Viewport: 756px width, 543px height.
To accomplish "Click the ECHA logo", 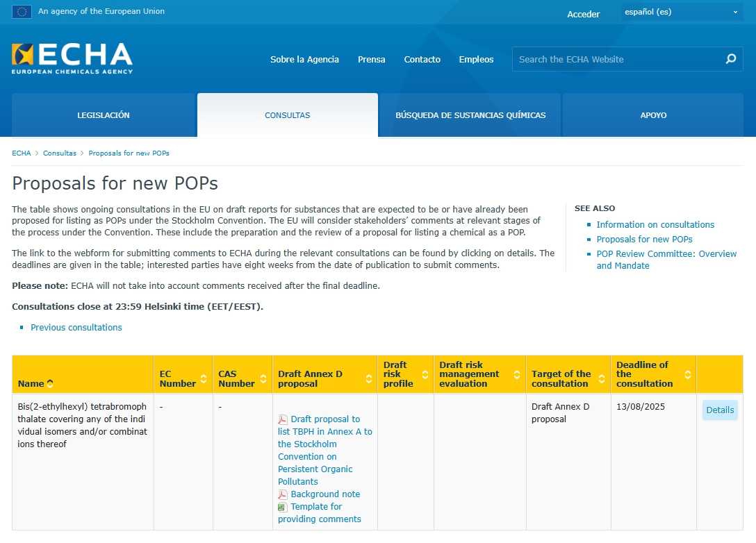I will tap(72, 58).
